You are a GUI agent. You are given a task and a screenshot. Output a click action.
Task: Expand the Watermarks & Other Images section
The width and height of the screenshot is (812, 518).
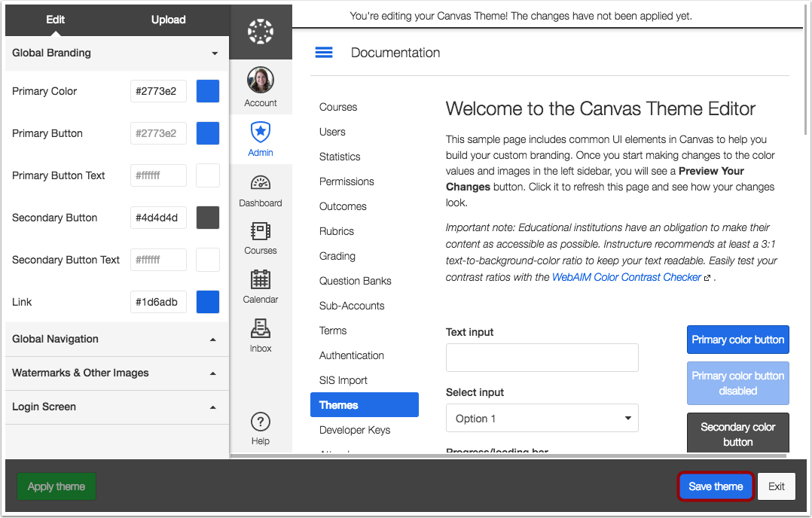click(x=117, y=373)
